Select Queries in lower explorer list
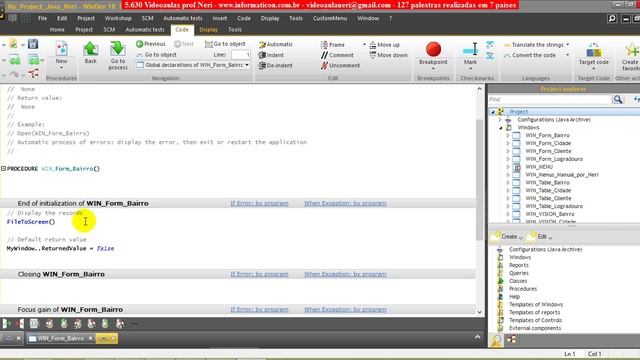Viewport: 640px width, 360px height. click(x=518, y=273)
